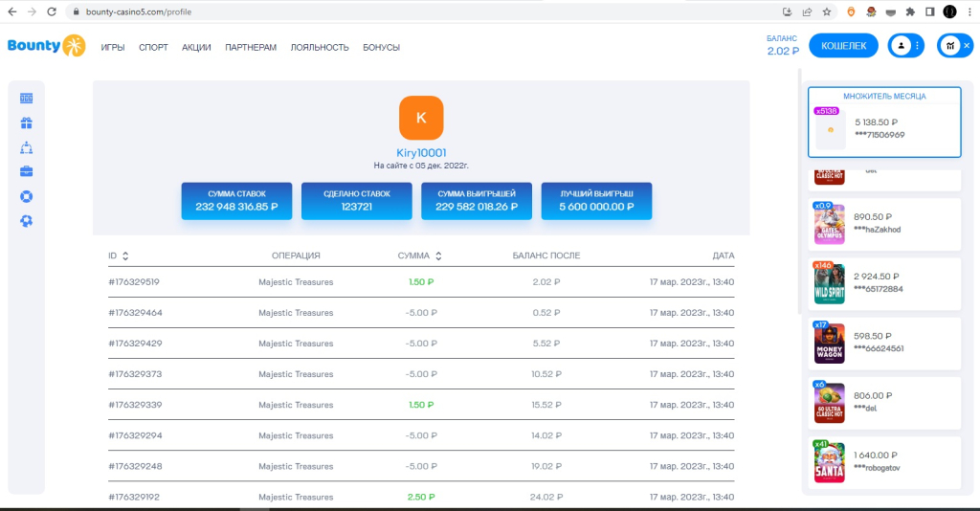Image resolution: width=980 pixels, height=511 pixels.
Task: Click the install app icon in address bar
Action: click(x=787, y=11)
